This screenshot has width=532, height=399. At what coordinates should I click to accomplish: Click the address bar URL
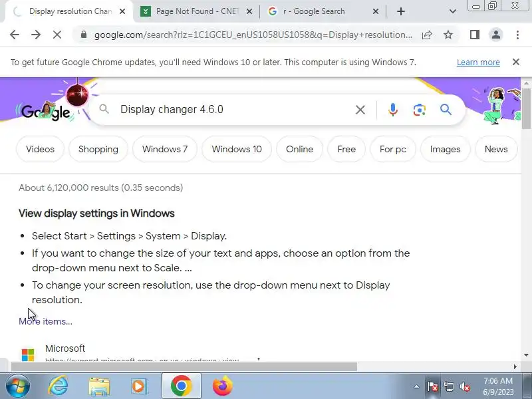[253, 35]
